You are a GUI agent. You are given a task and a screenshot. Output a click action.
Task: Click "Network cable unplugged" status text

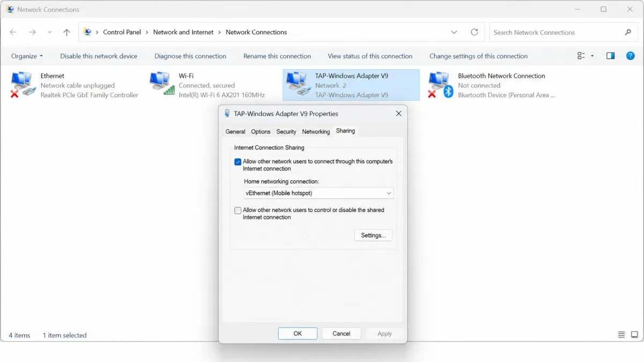coord(78,85)
